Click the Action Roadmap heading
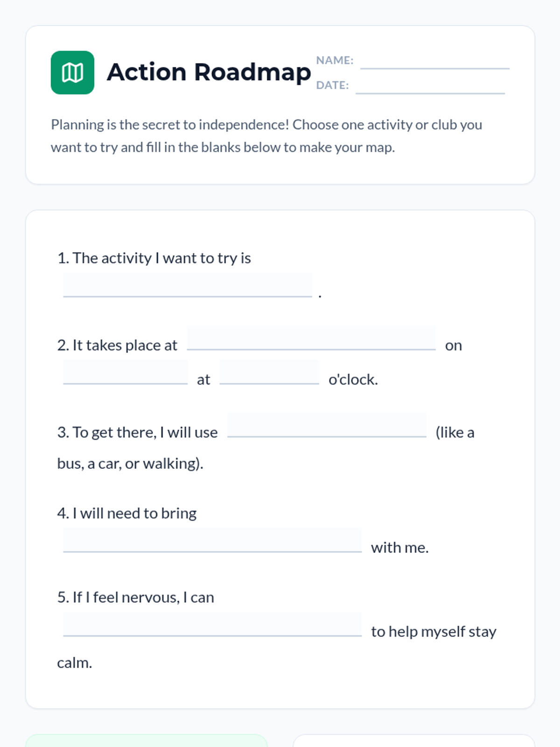Viewport: 560px width, 747px height. point(209,72)
